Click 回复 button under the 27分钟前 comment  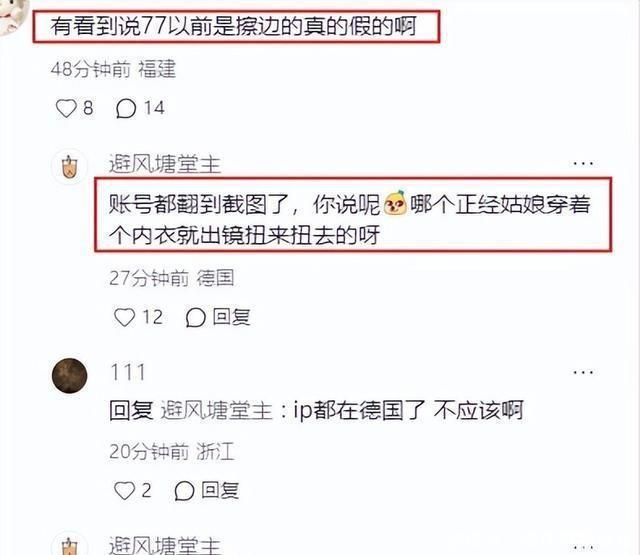coord(231,317)
